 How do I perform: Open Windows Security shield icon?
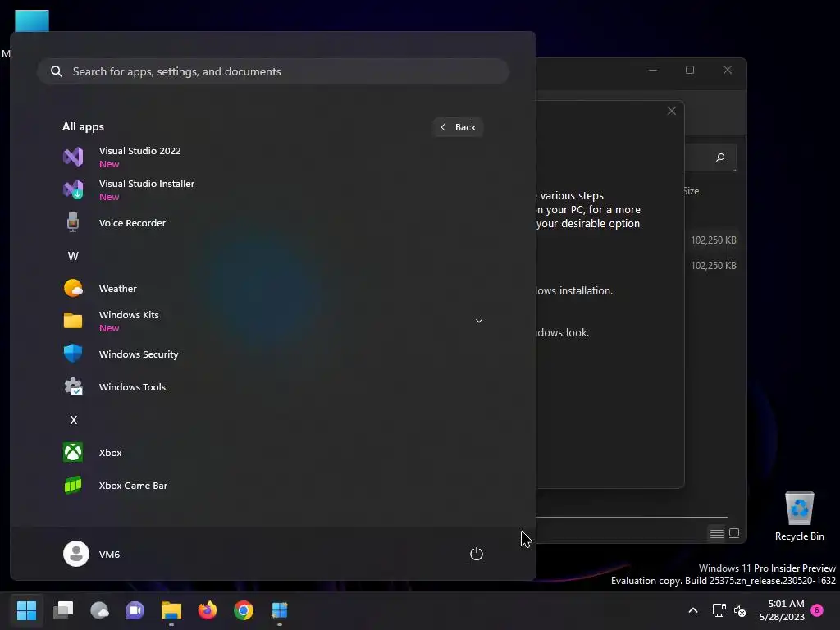(73, 354)
